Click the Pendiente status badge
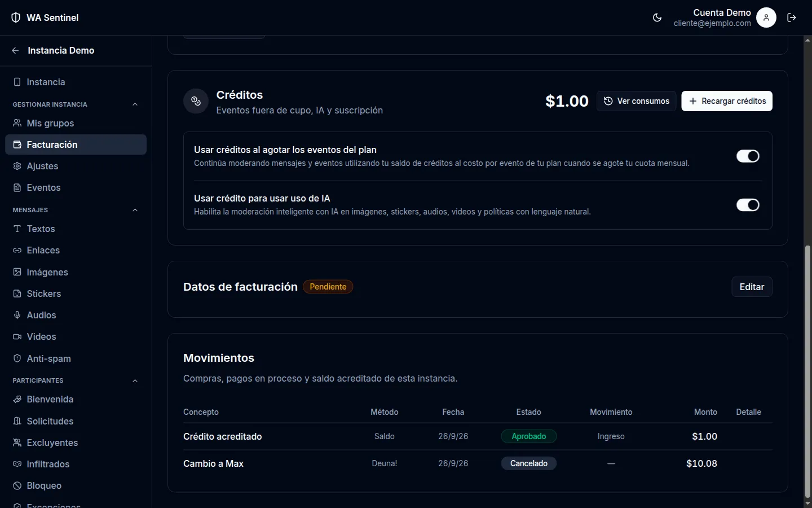This screenshot has height=508, width=812. 328,287
